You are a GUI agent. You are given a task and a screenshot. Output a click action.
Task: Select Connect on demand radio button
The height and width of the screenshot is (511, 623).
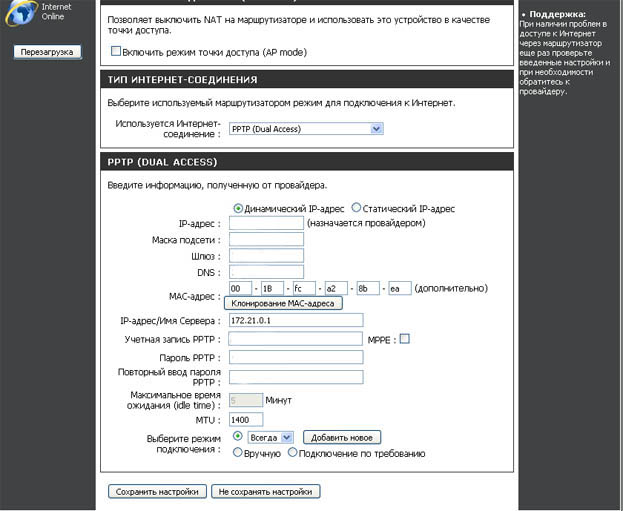pos(293,453)
